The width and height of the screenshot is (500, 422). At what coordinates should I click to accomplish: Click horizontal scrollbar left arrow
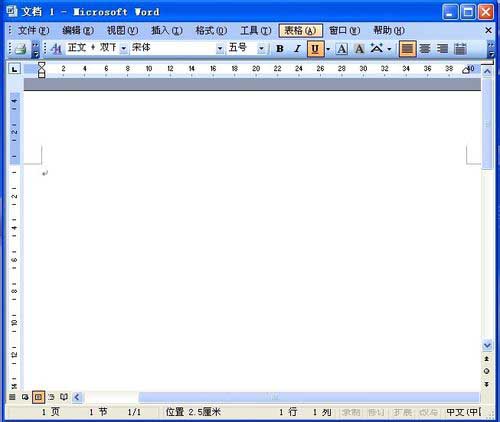point(77,397)
